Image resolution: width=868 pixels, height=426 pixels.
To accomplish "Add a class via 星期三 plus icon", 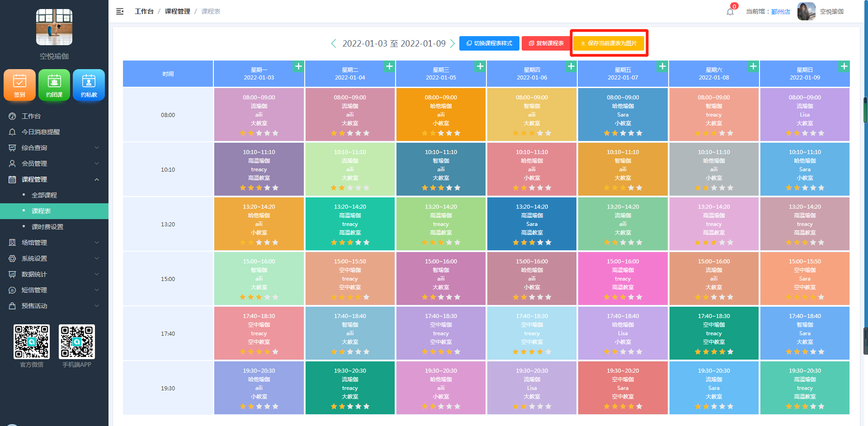I will click(481, 66).
